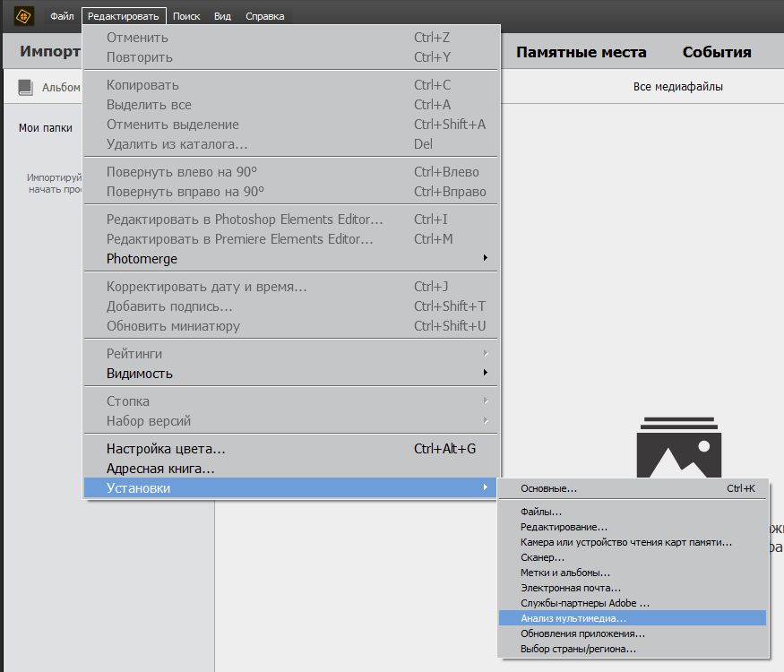784x672 pixels.
Task: Select Повторить menu entry
Action: click(x=291, y=57)
